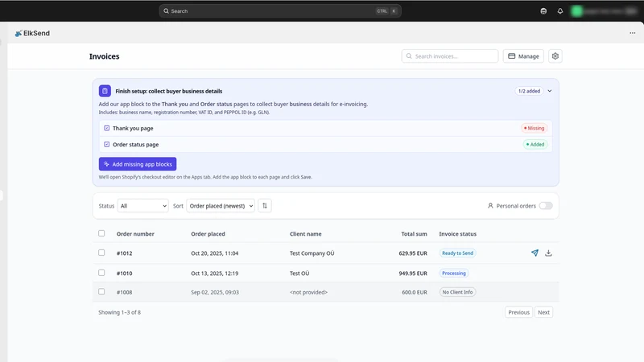644x362 pixels.
Task: Click the Order number column header
Action: 135,234
